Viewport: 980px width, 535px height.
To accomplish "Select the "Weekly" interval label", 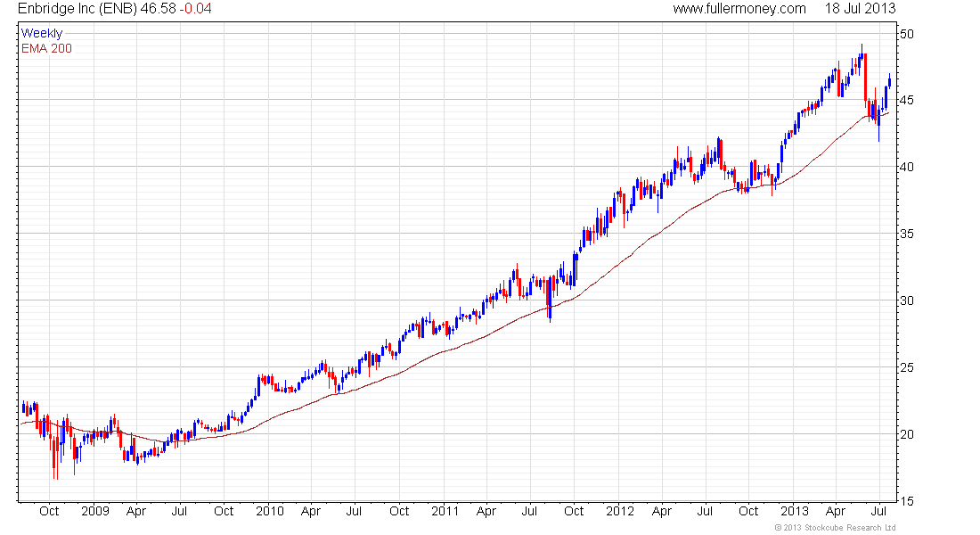I will click(x=42, y=33).
